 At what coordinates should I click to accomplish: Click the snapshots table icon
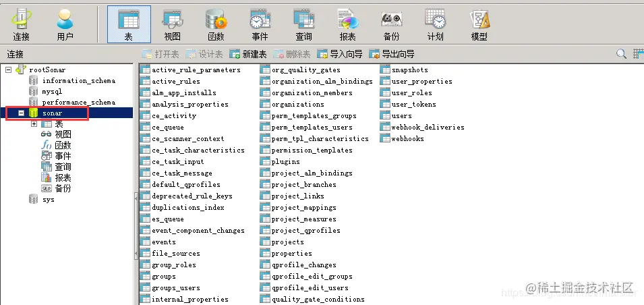[385, 70]
